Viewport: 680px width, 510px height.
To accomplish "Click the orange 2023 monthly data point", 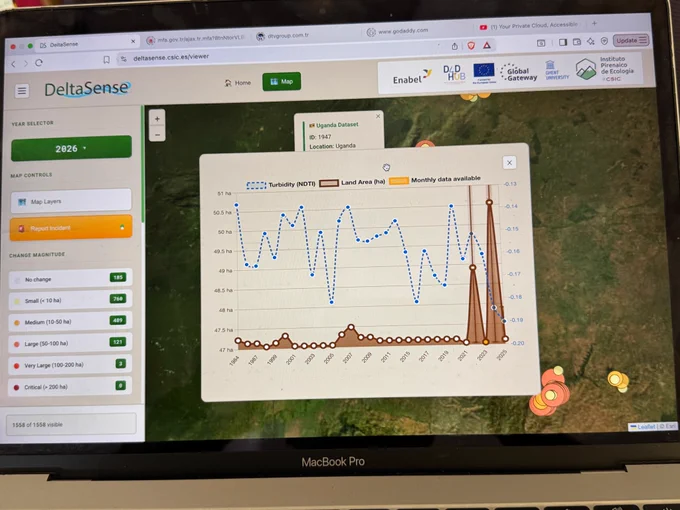I will click(x=485, y=342).
